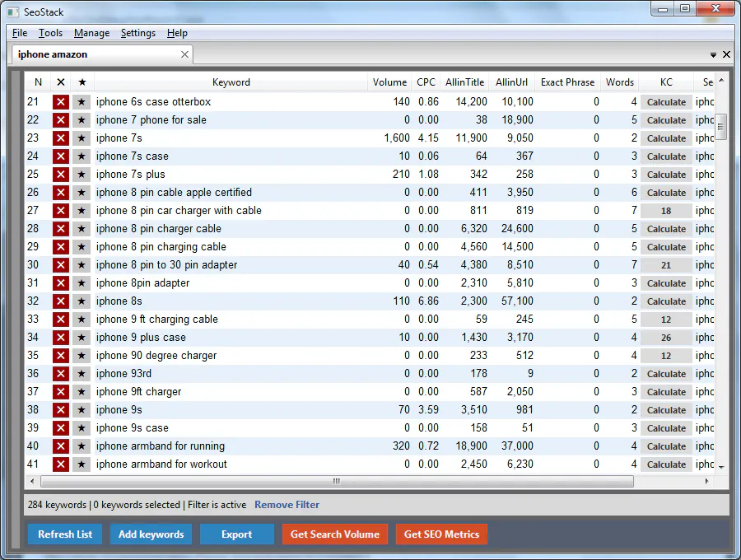This screenshot has width=741, height=560.
Task: Favorite the iphone 7 phone for sale keyword
Action: tap(82, 120)
